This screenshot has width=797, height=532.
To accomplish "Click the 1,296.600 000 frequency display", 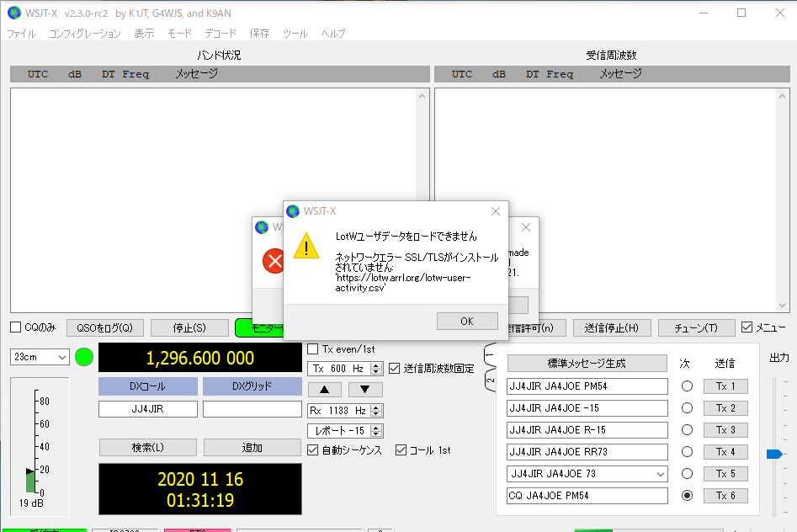I will pos(200,358).
